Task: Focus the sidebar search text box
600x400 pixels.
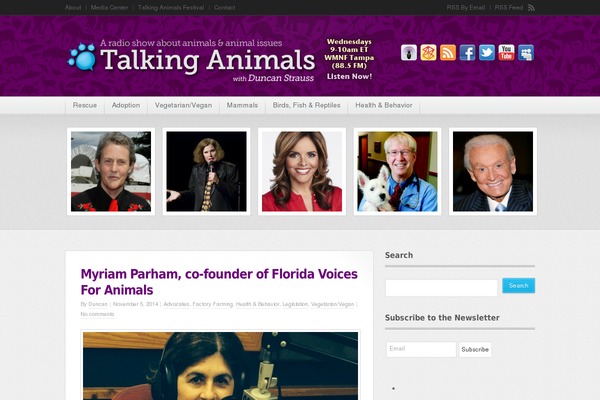Action: pyautogui.click(x=441, y=288)
